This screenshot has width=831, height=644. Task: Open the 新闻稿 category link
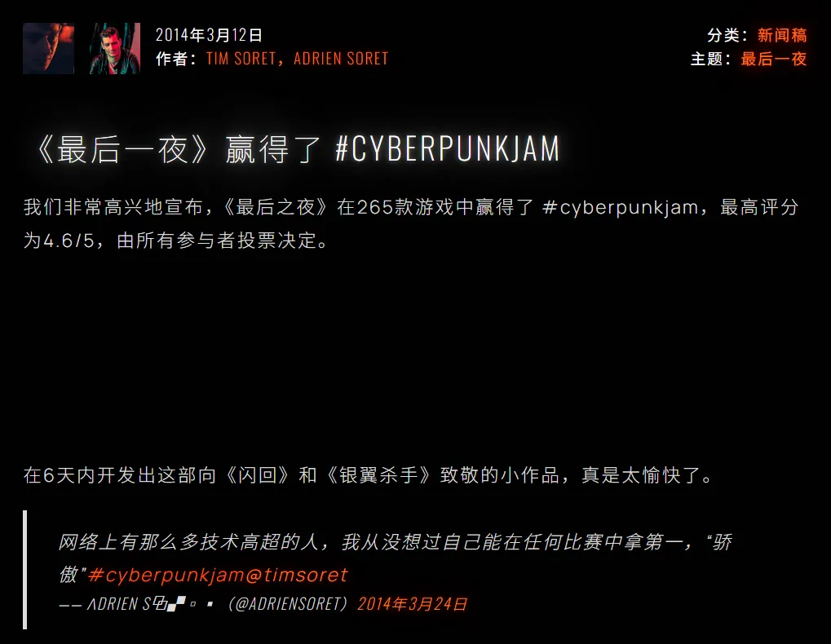[782, 35]
